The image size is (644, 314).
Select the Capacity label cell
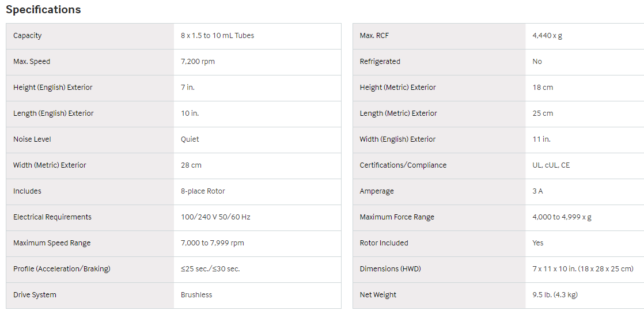(x=28, y=36)
